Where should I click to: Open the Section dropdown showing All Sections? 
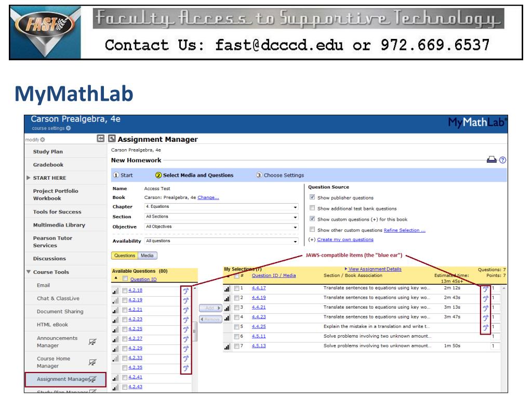point(221,217)
